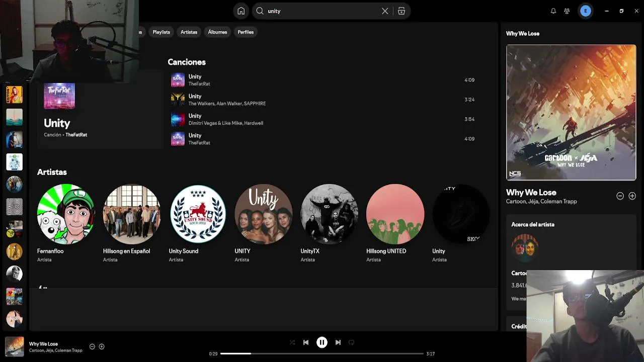Viewport: 644px width, 362px height.
Task: Open TheFatRat link in top result
Action: (x=76, y=135)
